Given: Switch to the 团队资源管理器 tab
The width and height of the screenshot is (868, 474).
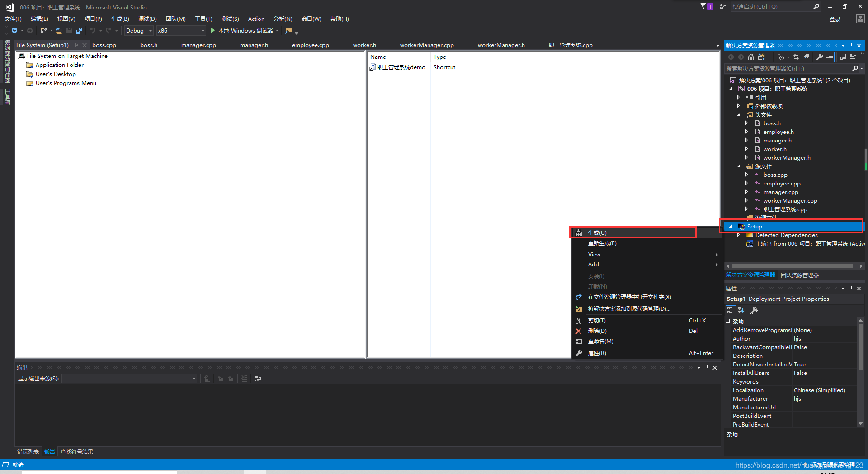Looking at the screenshot, I should point(799,275).
